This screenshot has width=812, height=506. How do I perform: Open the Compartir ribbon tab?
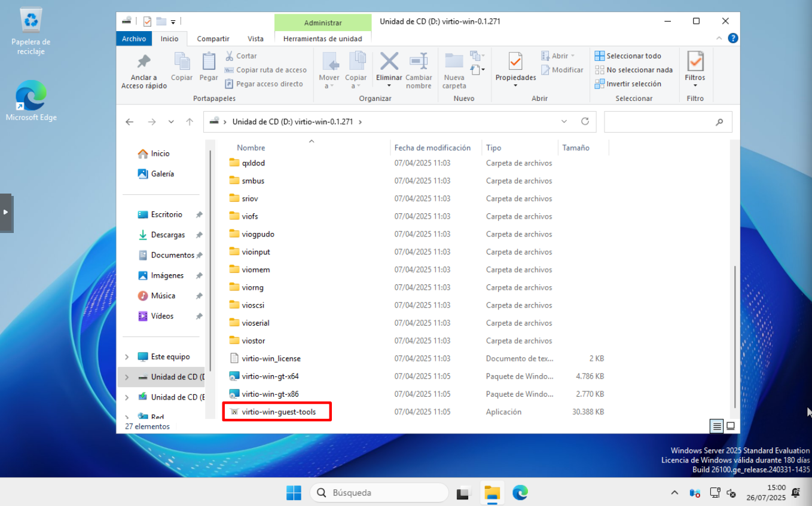[213, 39]
